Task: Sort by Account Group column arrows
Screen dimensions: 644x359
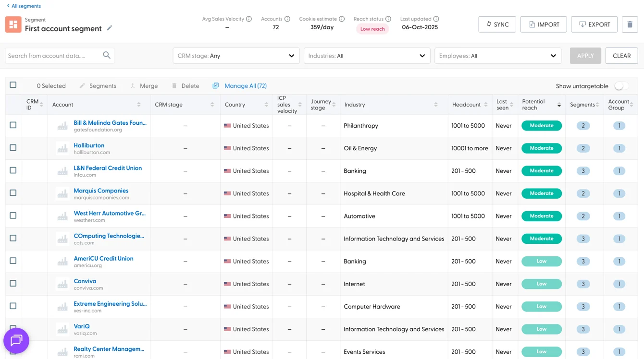Action: point(632,105)
